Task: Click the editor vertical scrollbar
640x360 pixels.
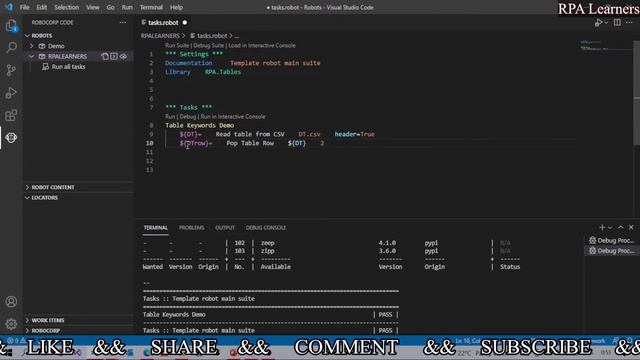Action: (636, 92)
